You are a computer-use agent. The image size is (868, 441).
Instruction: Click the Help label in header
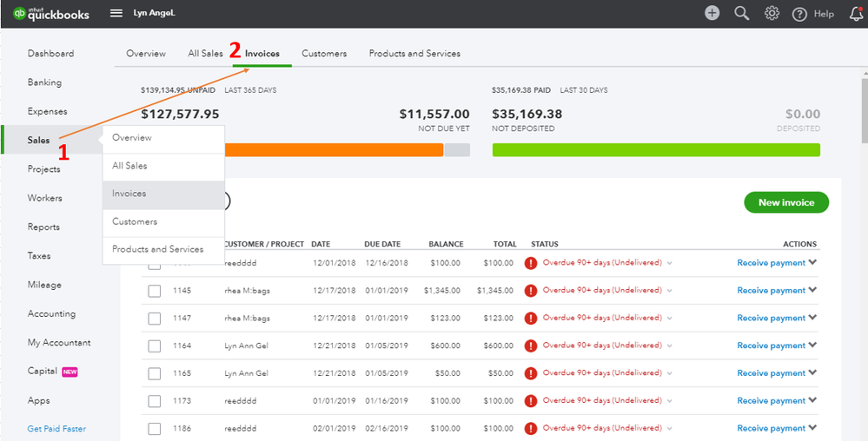(824, 15)
